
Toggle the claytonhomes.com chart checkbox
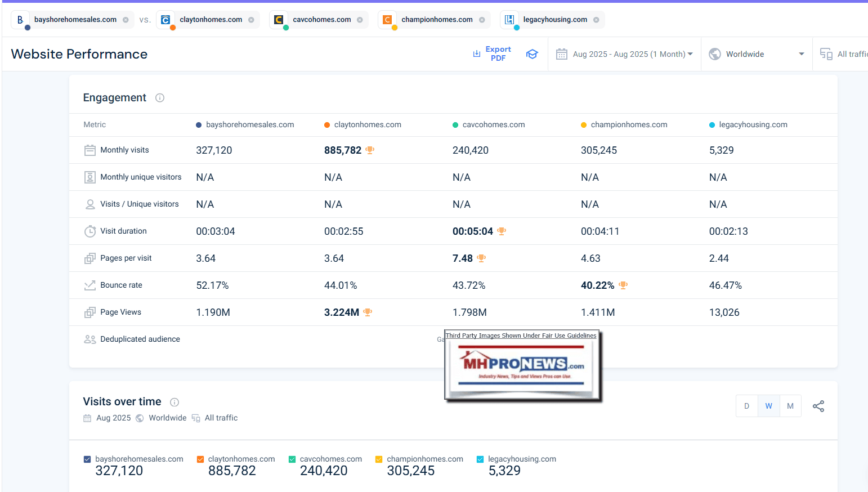coord(200,459)
